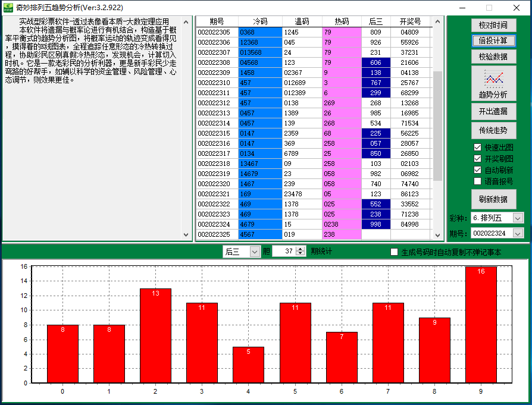Click the 校对时间 button

493,25
